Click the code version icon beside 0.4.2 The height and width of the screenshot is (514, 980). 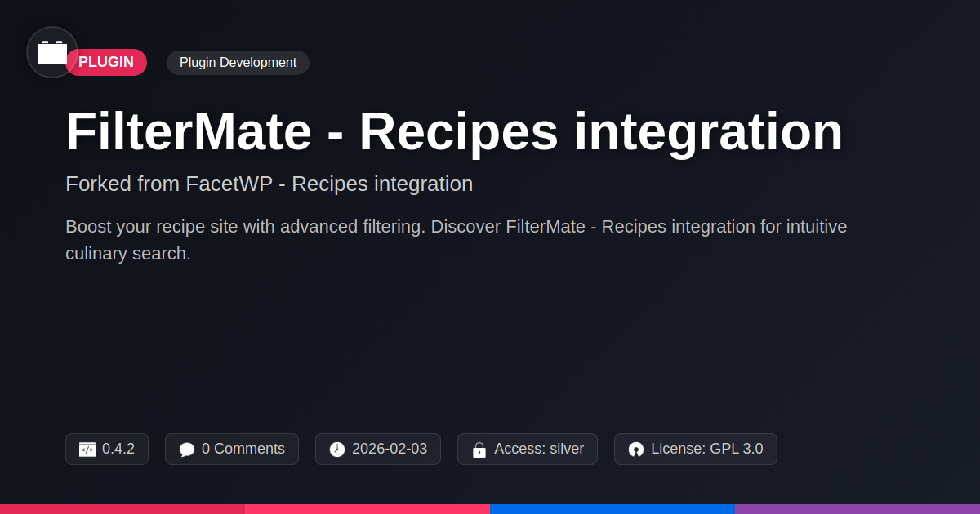(87, 450)
